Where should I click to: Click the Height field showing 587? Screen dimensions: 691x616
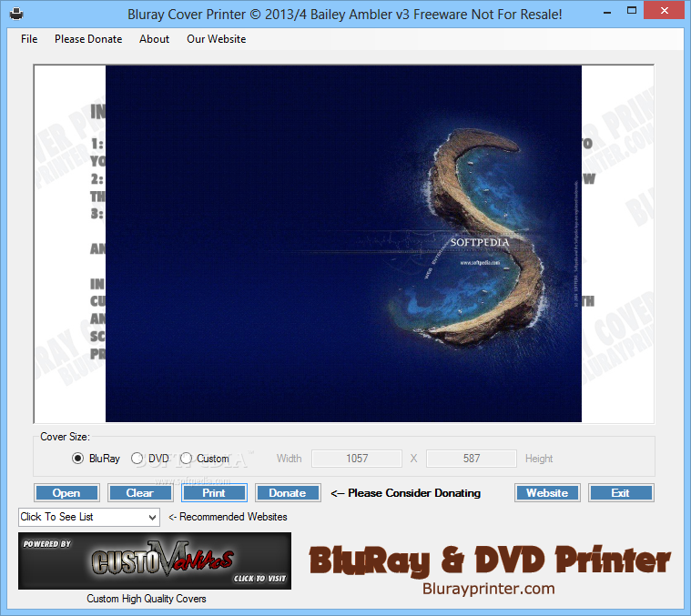[x=471, y=459]
